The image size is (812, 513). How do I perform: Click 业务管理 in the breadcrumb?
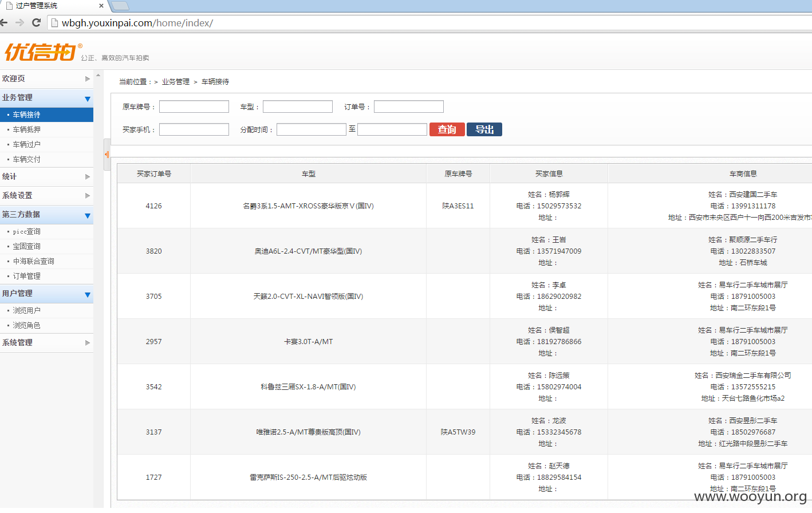(x=176, y=82)
